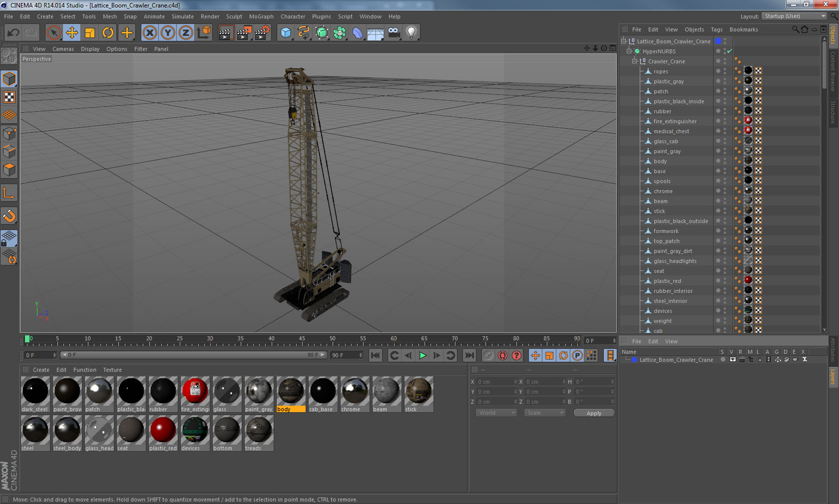Screen dimensions: 839x504
Task: Toggle Z axis lock
Action: [186, 33]
